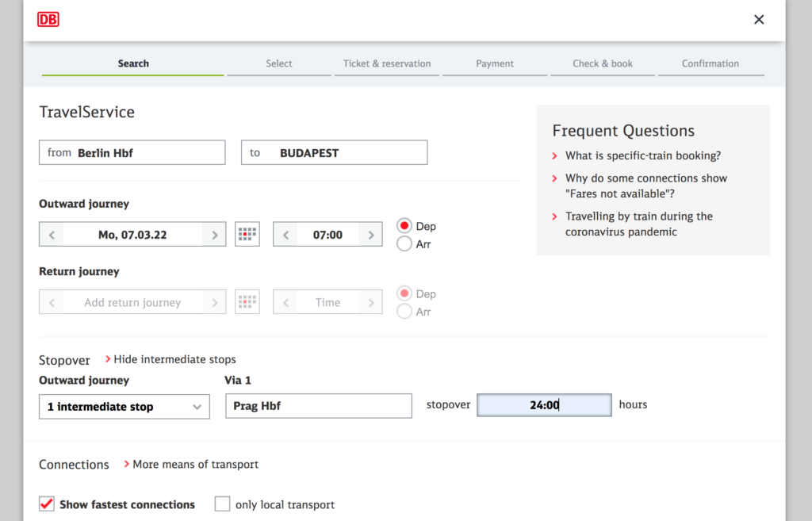Open the intermediate stop dropdown

coord(124,407)
